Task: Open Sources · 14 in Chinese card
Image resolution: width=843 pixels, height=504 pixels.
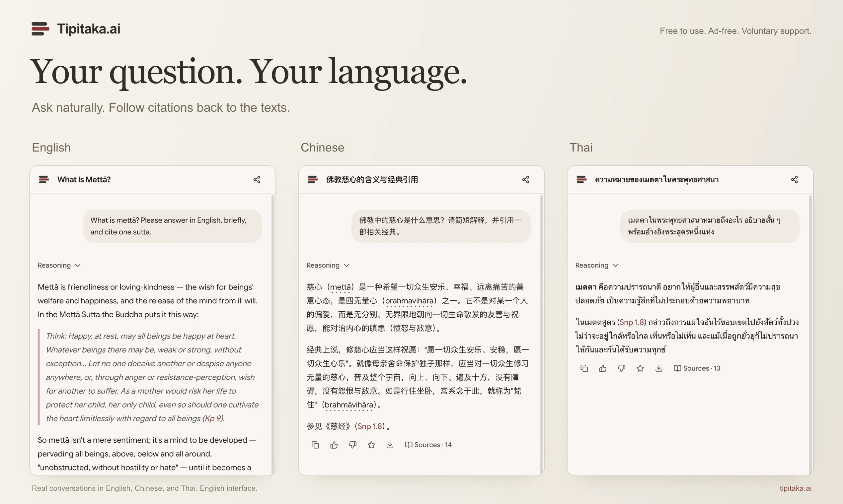Action: (428, 445)
